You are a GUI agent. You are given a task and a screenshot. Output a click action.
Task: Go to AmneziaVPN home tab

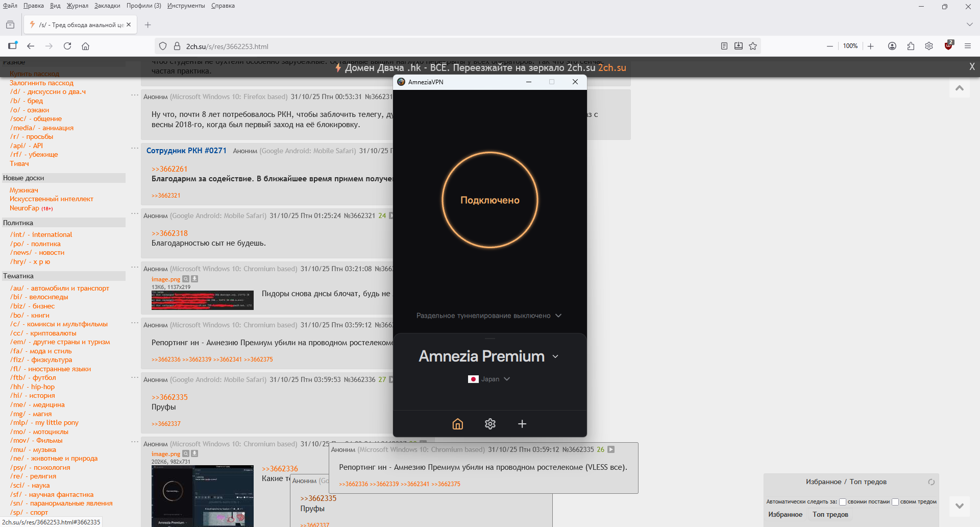pyautogui.click(x=458, y=424)
